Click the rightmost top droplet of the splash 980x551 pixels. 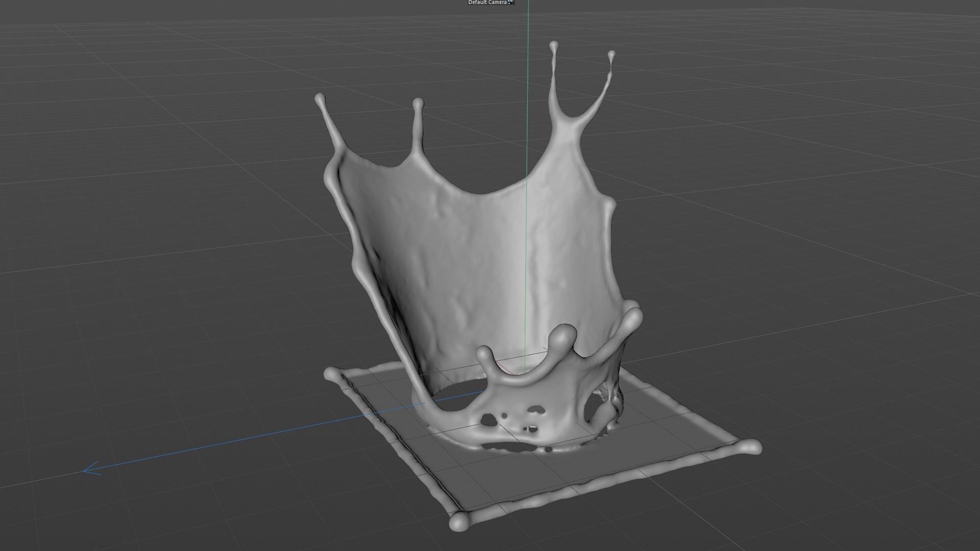[x=611, y=54]
